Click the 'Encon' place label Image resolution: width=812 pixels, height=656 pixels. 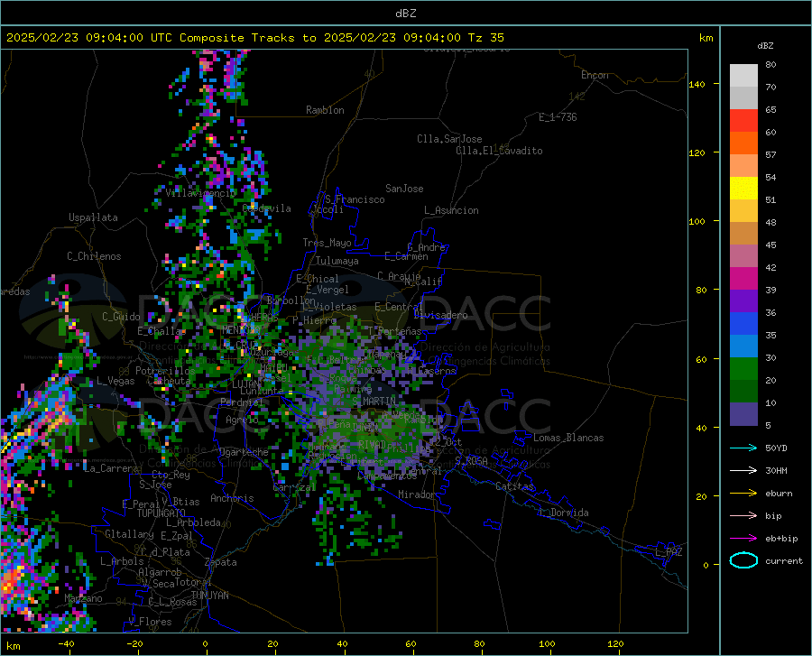click(595, 75)
